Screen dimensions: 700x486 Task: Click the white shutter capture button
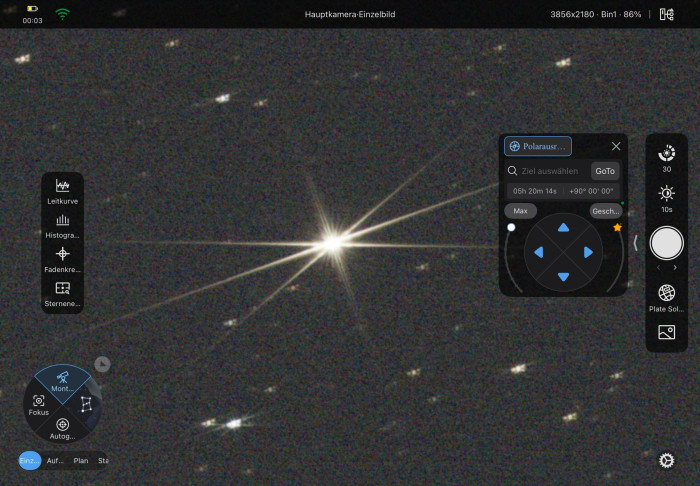coord(667,243)
